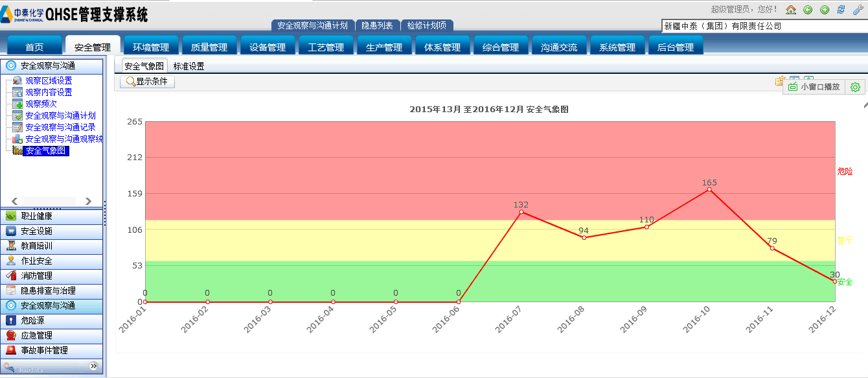Select 观察区域设置 in the tree
The width and height of the screenshot is (868, 378).
click(49, 80)
